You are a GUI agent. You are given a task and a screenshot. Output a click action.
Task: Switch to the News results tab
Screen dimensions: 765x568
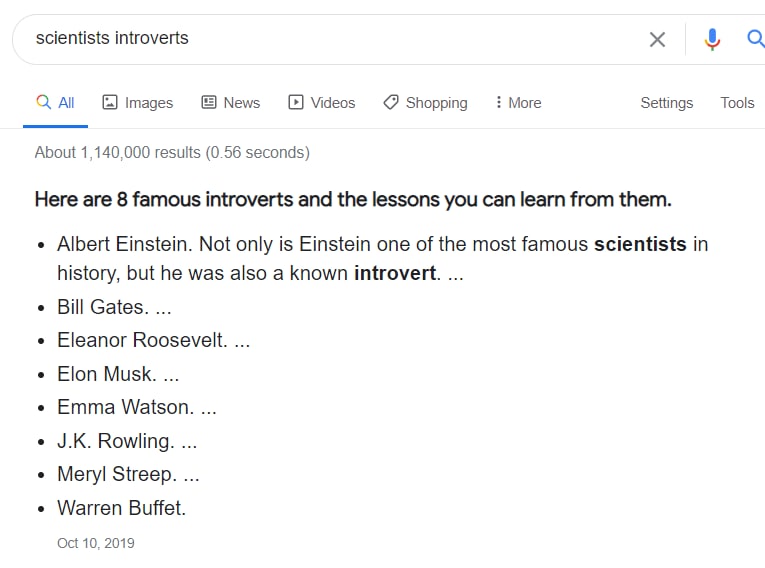click(231, 103)
